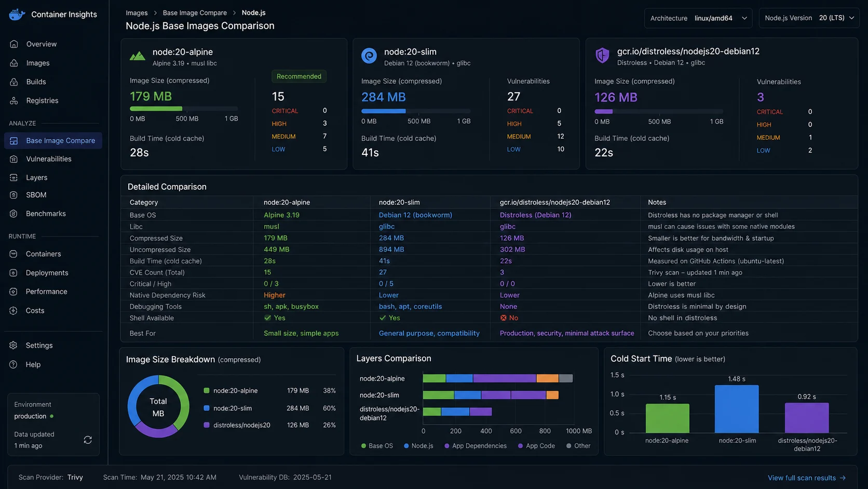Toggle the Other legend item

(578, 446)
